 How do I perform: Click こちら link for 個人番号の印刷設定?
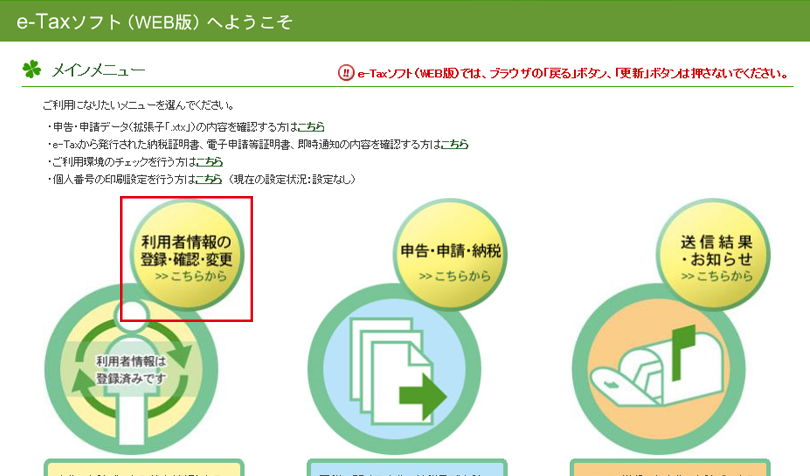pos(209,179)
